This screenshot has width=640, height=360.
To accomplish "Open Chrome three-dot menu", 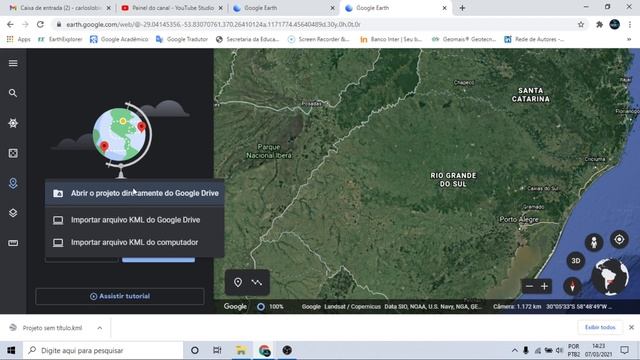I will 629,24.
